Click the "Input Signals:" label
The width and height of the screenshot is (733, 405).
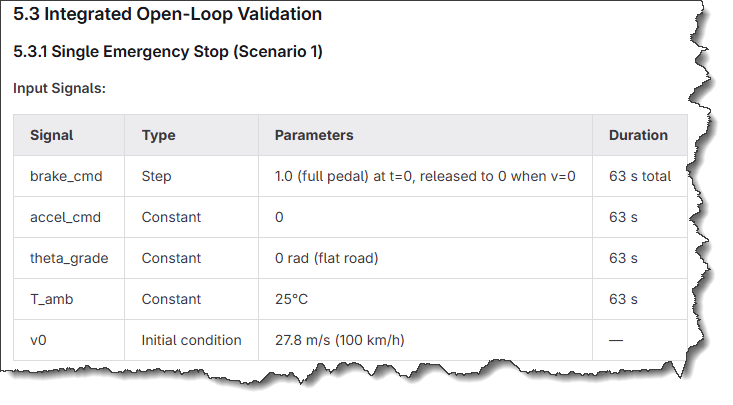pyautogui.click(x=59, y=88)
